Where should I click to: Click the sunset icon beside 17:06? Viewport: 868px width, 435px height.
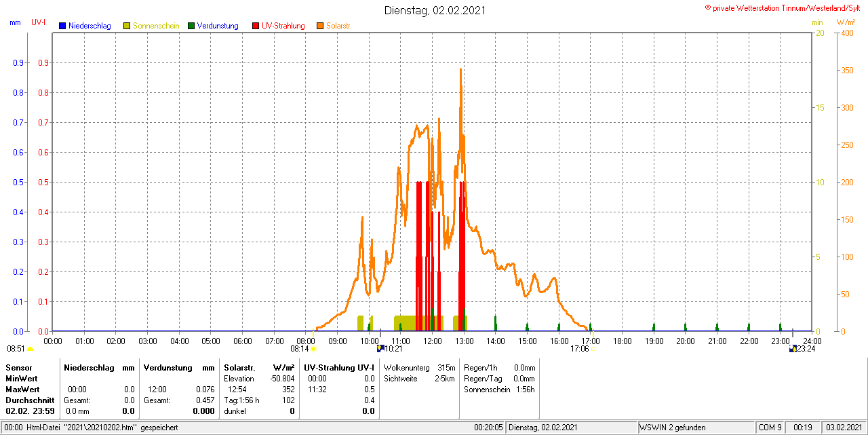click(x=593, y=349)
